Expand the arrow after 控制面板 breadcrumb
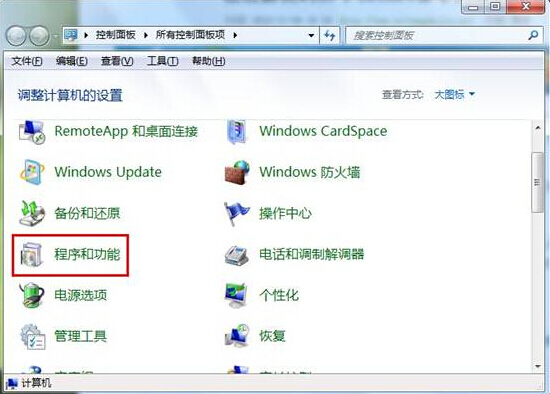550x394 pixels. tap(146, 35)
